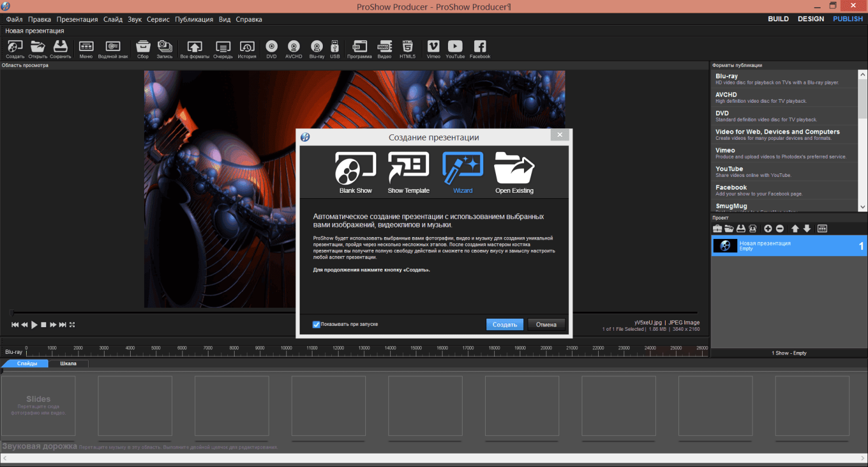
Task: Pick the Show Template icon
Action: tap(408, 168)
